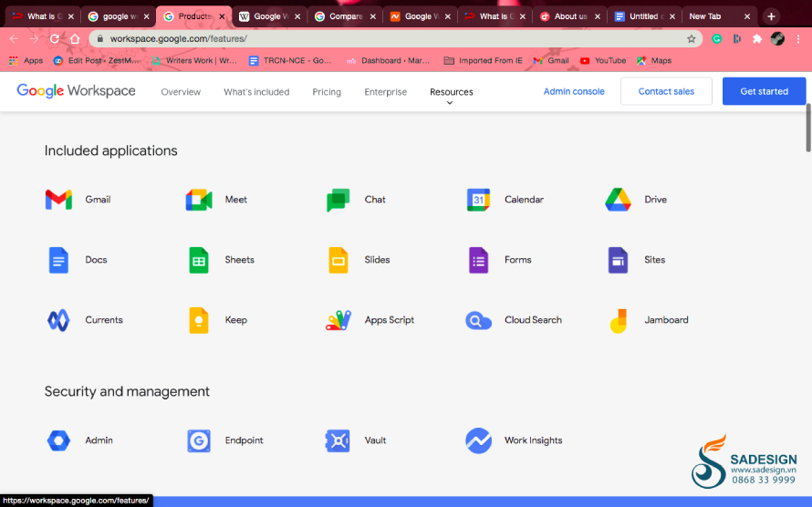This screenshot has height=507, width=812.
Task: Reload the page with the refresh icon
Action: pyautogui.click(x=55, y=39)
